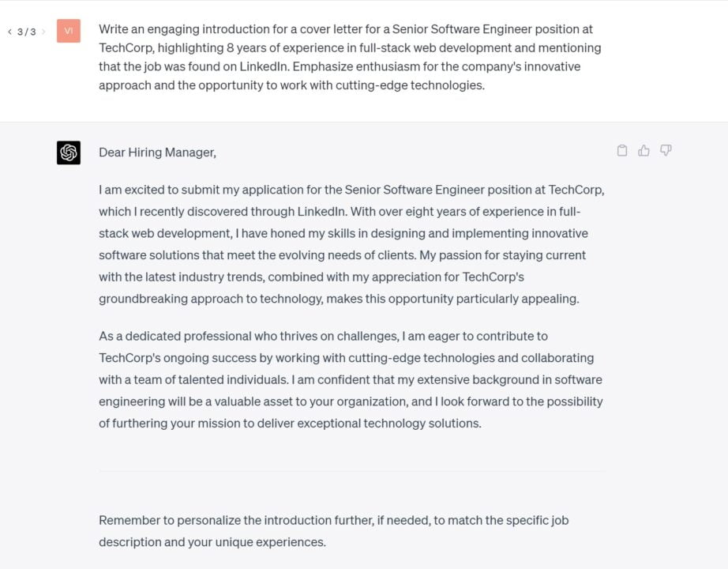The width and height of the screenshot is (728, 569).
Task: Go to previous prompt version arrow
Action: coord(9,32)
